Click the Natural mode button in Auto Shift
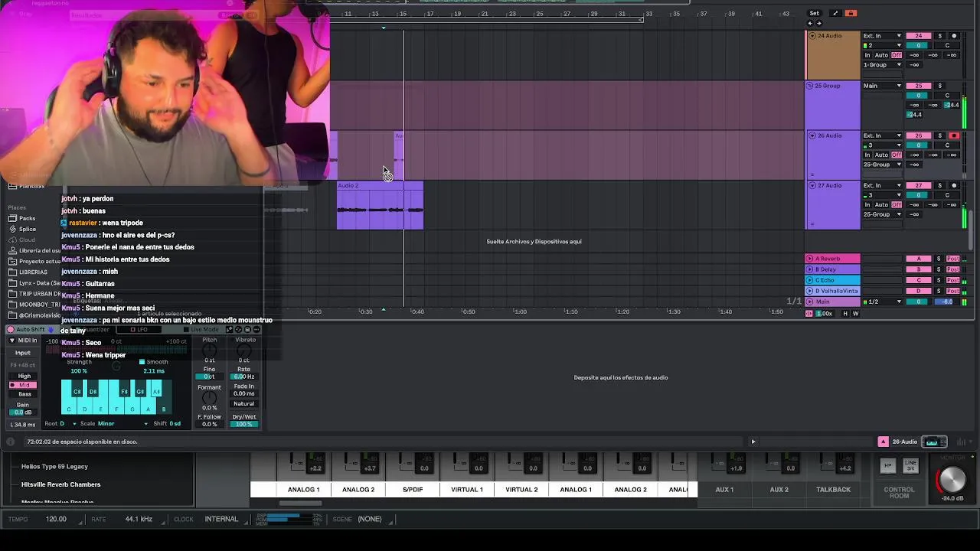 click(244, 403)
